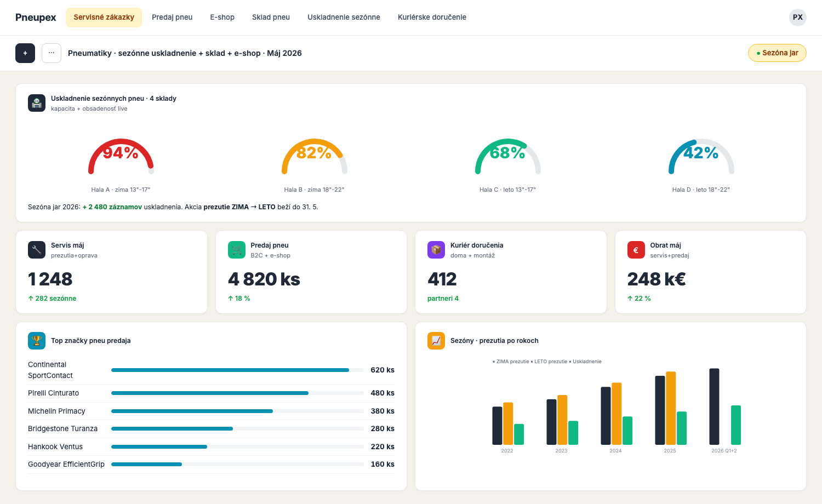Open the Sklad pneu tab
The image size is (822, 504).
tap(271, 18)
